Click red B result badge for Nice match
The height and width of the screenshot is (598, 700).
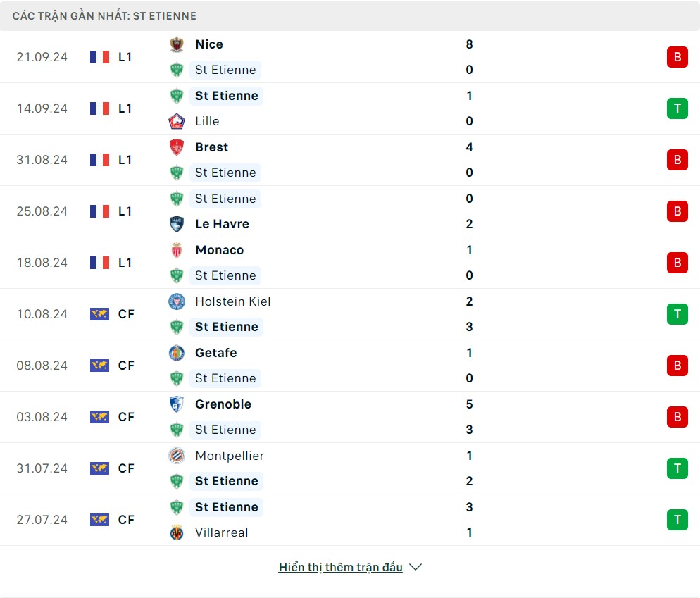tap(677, 57)
